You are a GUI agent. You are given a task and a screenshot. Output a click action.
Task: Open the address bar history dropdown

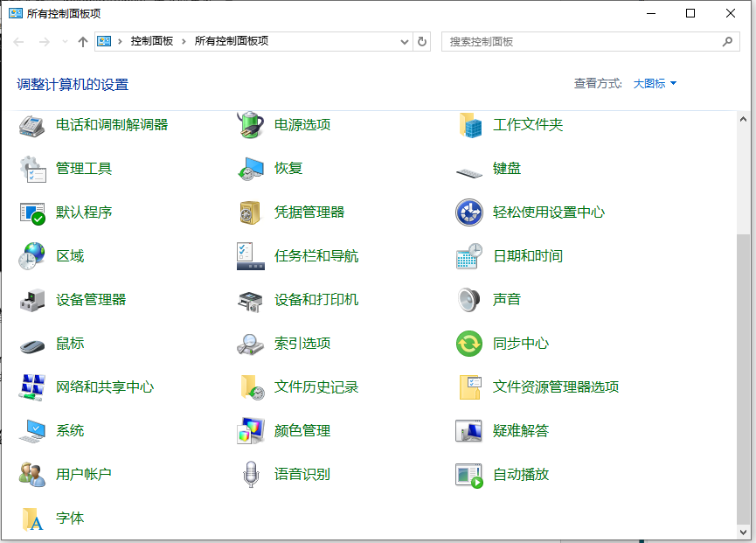pyautogui.click(x=403, y=41)
